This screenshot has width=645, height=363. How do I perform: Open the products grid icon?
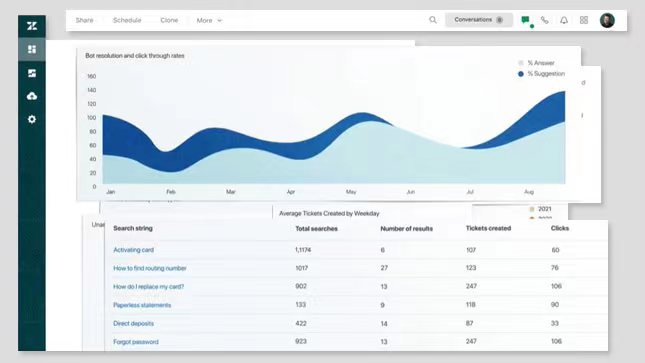(x=584, y=20)
